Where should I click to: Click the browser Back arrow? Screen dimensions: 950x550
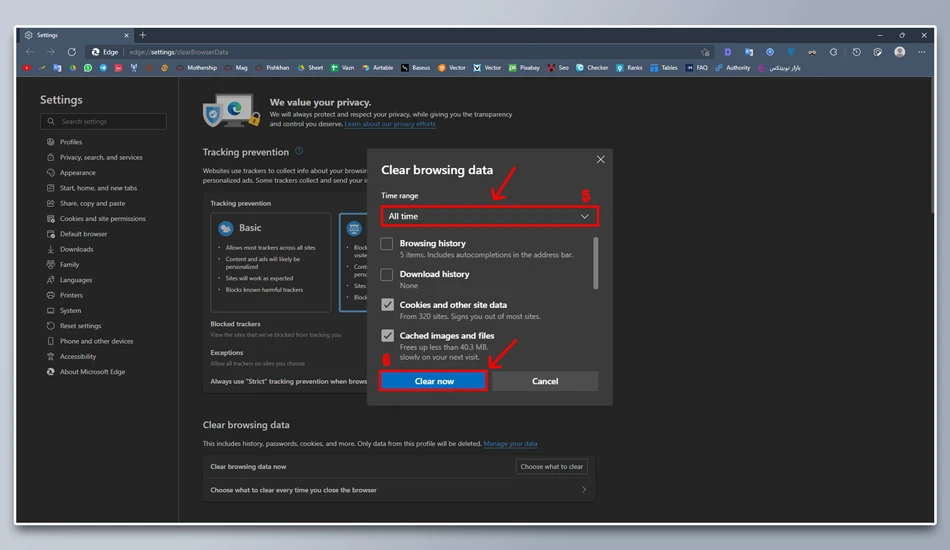pyautogui.click(x=30, y=52)
